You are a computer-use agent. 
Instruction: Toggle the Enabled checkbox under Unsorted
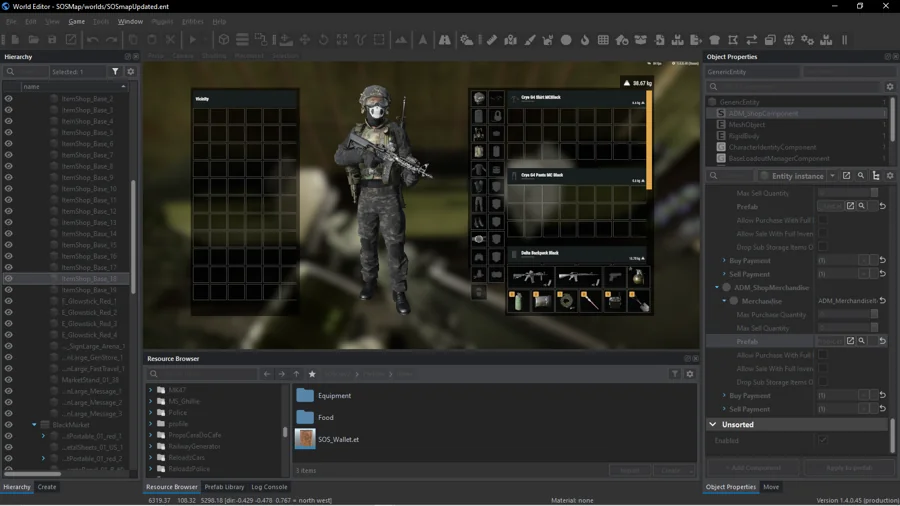(x=823, y=440)
